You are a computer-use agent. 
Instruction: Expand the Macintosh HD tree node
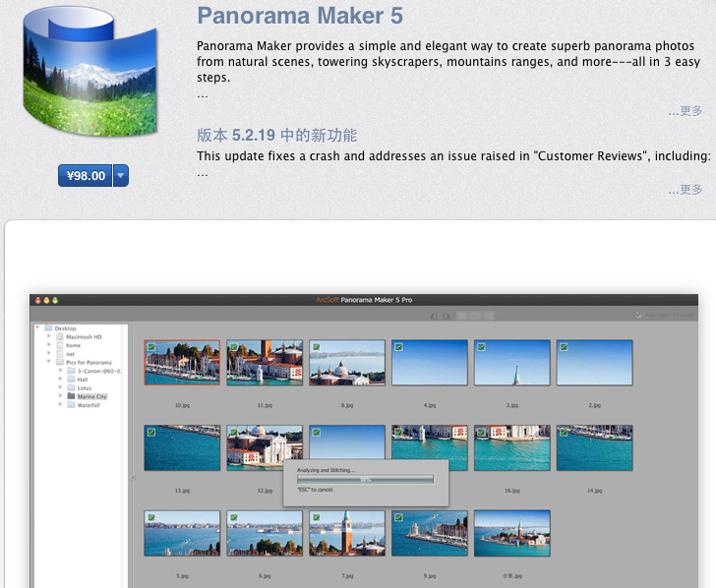[48, 336]
